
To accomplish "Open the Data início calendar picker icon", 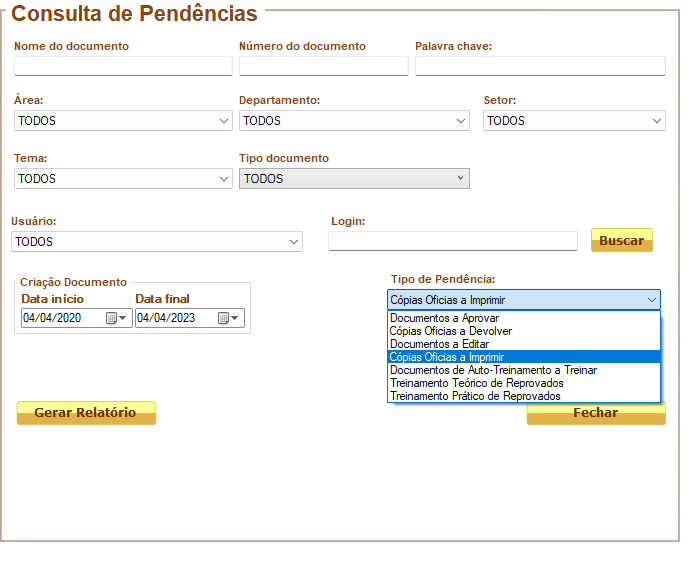I will pos(116,318).
